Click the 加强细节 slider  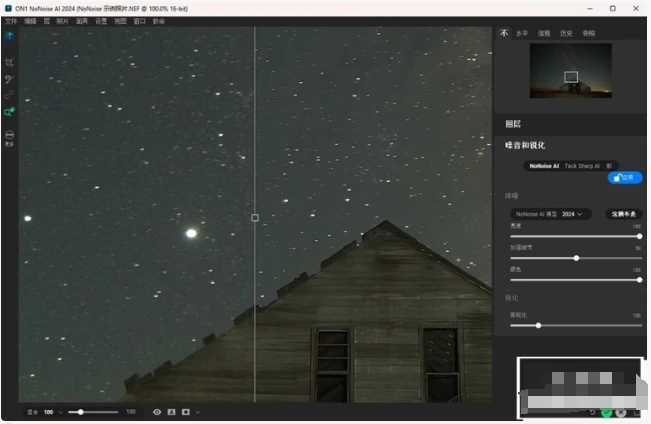tap(576, 258)
